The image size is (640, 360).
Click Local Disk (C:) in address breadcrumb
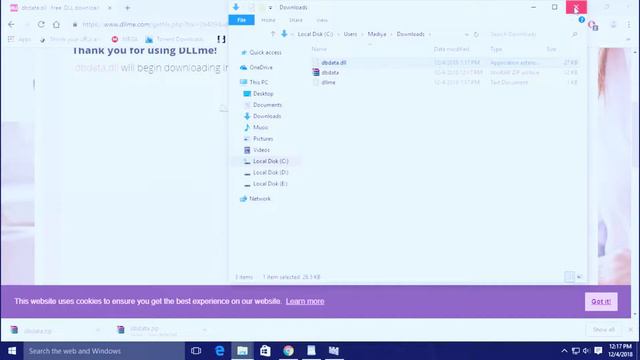click(x=315, y=34)
